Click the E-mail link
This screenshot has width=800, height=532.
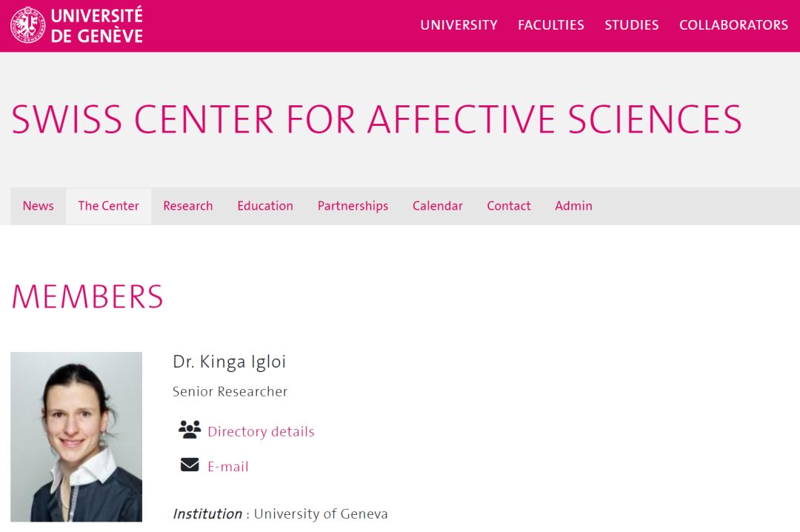(x=228, y=467)
